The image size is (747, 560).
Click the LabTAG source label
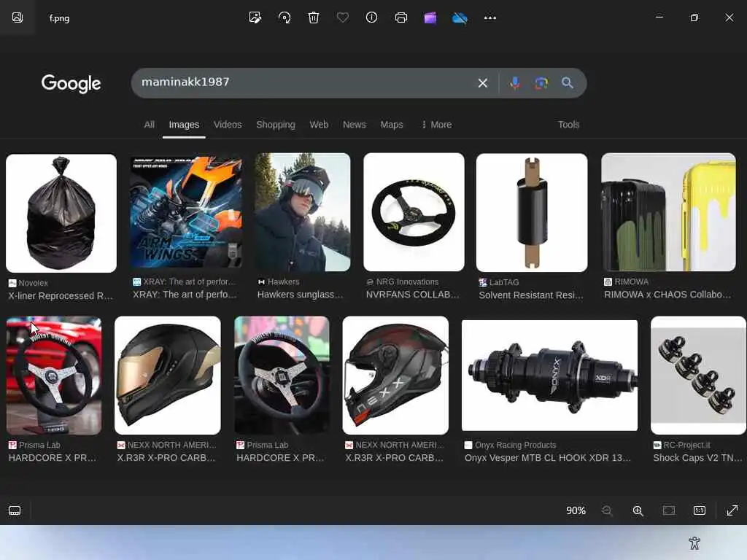pyautogui.click(x=504, y=282)
